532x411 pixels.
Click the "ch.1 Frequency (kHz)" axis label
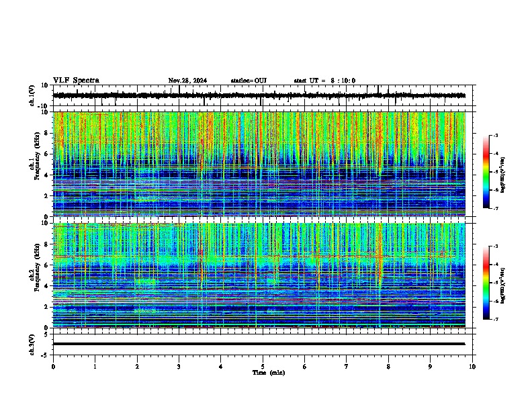(x=35, y=156)
